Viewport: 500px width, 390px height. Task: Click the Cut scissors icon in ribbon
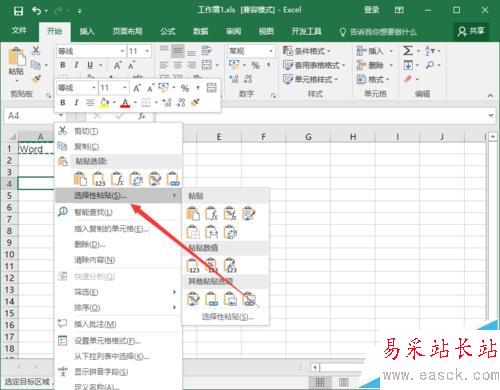pyautogui.click(x=36, y=50)
